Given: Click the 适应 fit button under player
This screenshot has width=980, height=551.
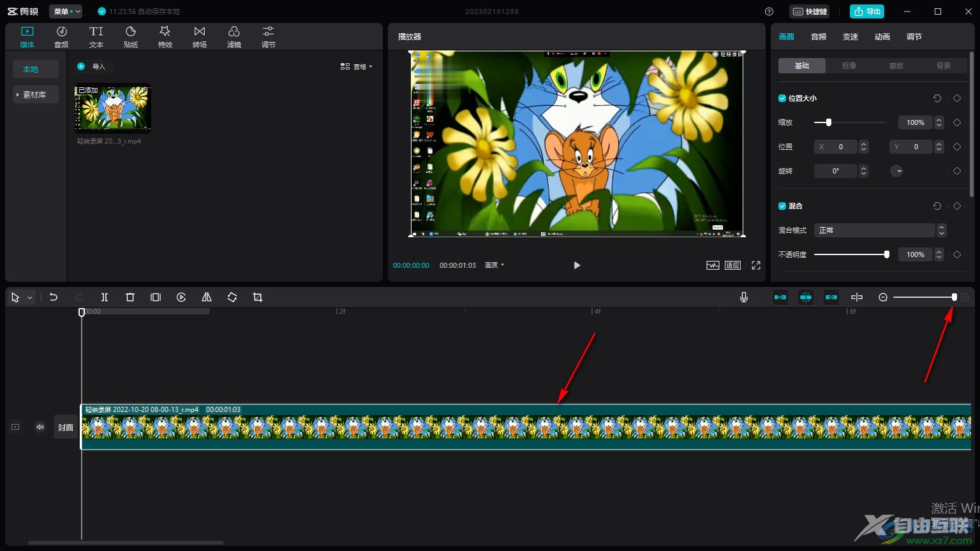Looking at the screenshot, I should (732, 265).
